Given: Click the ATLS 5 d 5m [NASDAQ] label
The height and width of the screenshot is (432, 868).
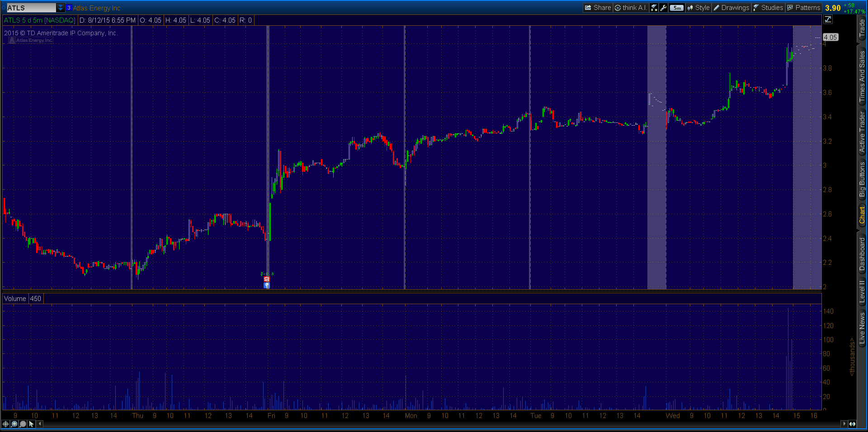Looking at the screenshot, I should coord(40,20).
